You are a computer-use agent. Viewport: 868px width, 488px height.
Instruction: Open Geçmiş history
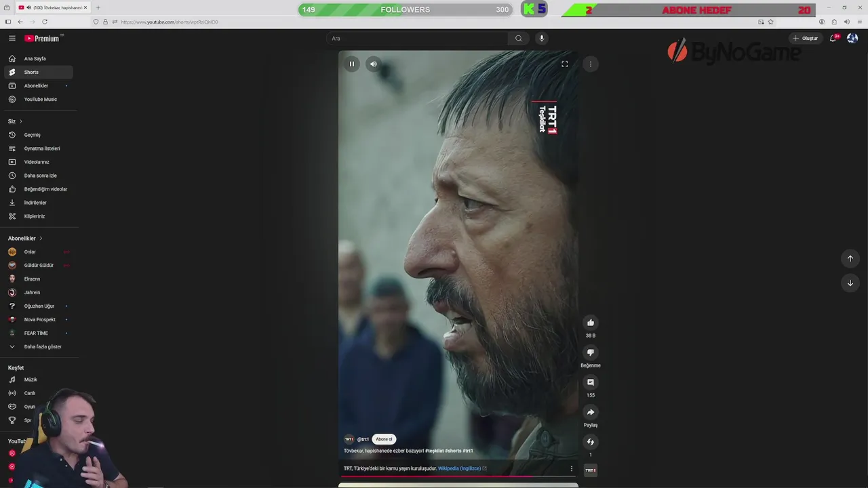pos(39,135)
